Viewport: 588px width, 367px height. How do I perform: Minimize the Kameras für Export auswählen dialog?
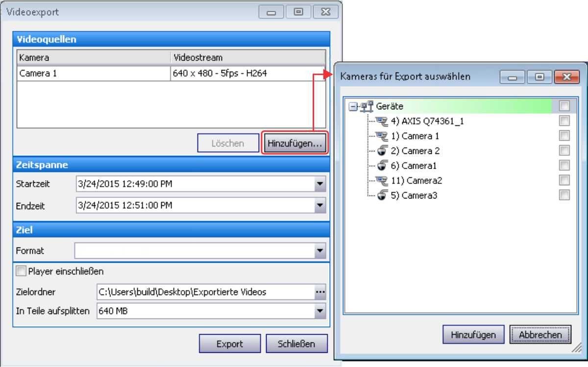point(512,77)
